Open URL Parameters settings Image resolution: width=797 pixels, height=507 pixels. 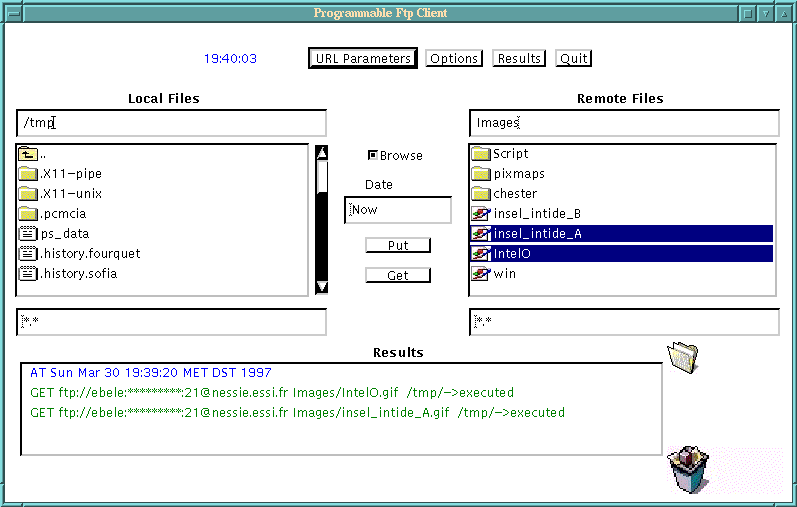coord(362,58)
